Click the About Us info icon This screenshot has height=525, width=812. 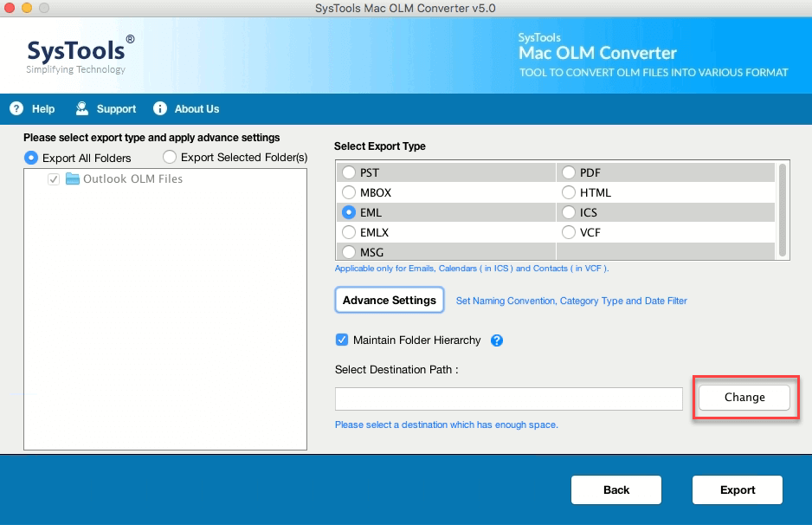coord(160,108)
